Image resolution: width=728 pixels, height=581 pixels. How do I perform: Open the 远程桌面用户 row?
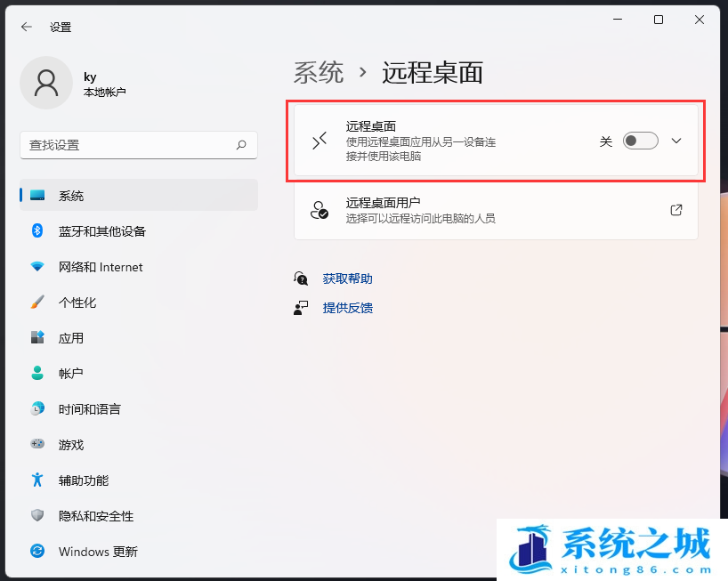(496, 210)
